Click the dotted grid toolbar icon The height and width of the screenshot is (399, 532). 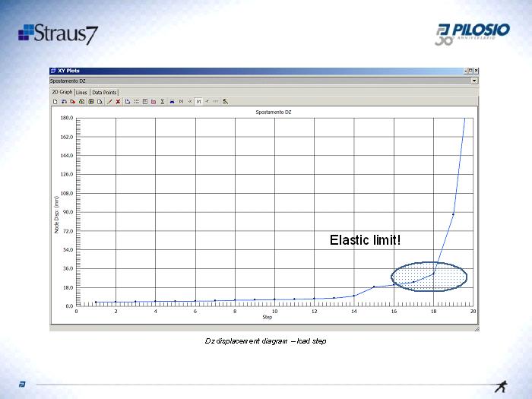point(136,101)
